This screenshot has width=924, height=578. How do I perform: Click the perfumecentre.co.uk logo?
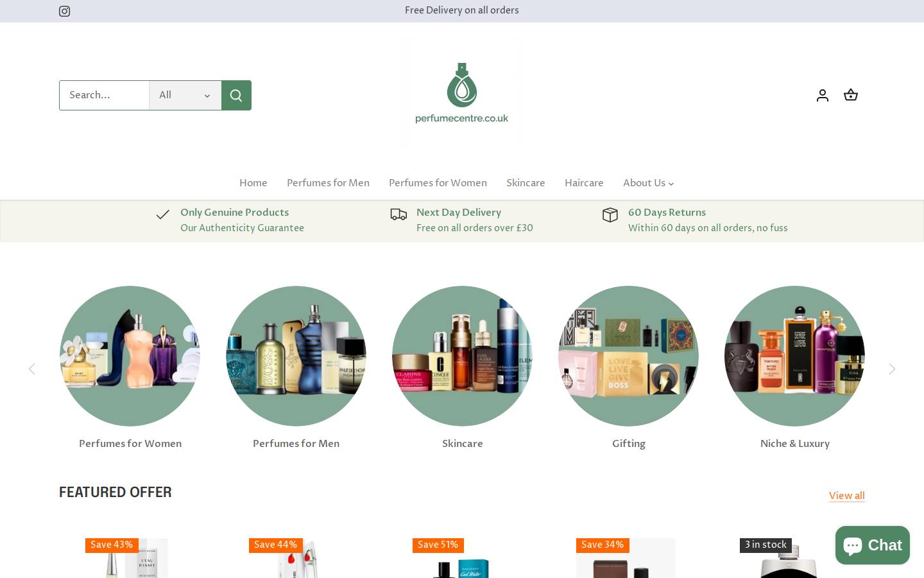click(x=462, y=94)
